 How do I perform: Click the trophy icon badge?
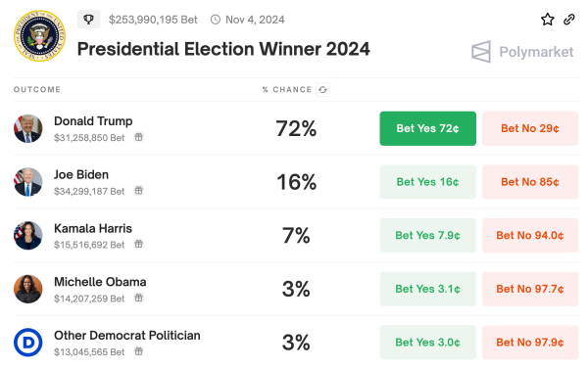[88, 20]
